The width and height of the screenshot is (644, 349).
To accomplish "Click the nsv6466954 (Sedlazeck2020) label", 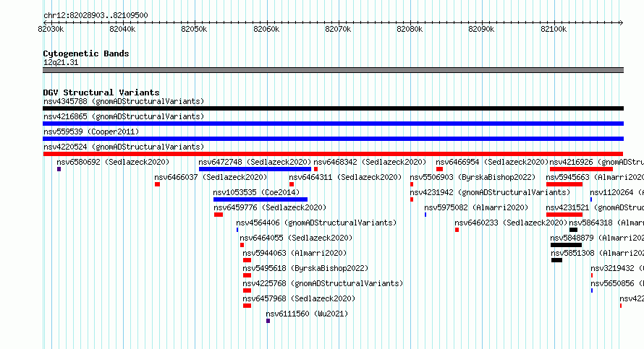I will click(492, 162).
